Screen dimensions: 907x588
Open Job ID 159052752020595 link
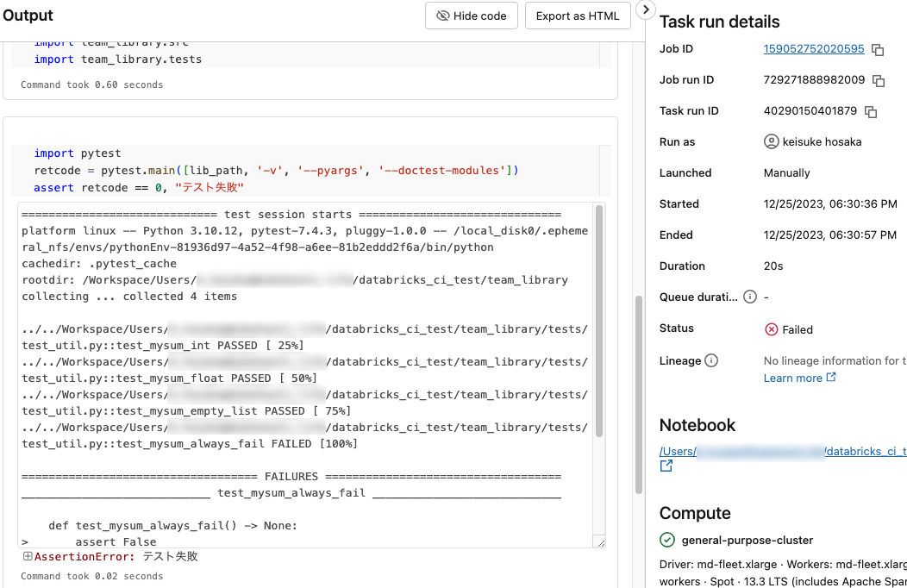(x=814, y=49)
